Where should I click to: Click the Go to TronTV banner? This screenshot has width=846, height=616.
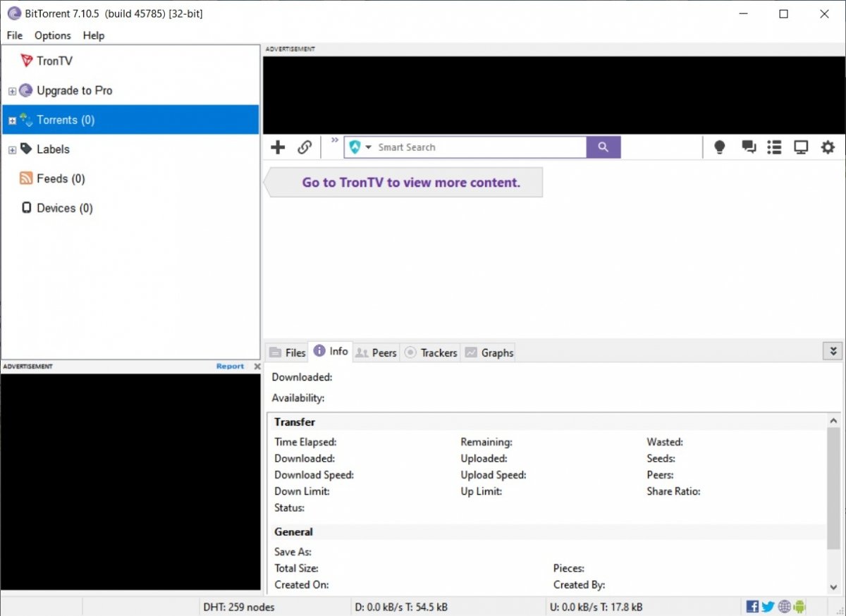tap(403, 183)
